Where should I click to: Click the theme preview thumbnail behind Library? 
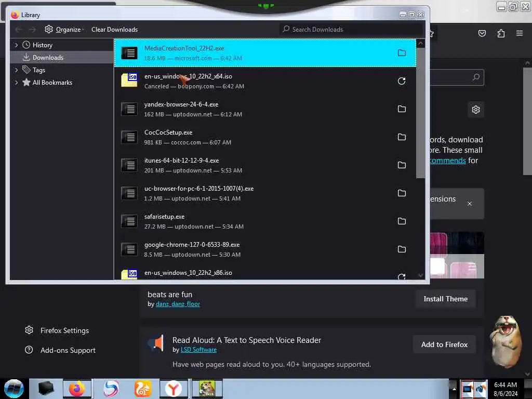tap(457, 255)
